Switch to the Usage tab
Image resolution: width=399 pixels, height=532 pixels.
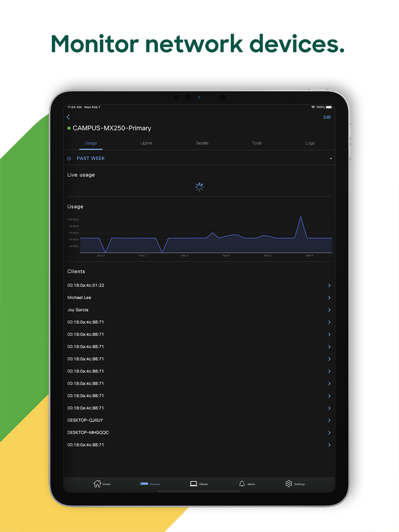click(x=91, y=143)
